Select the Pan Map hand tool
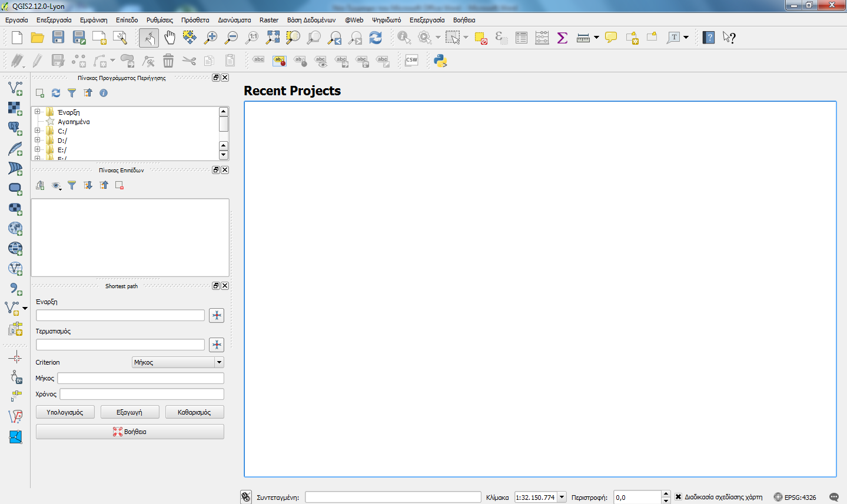This screenshot has width=847, height=504. coord(170,38)
